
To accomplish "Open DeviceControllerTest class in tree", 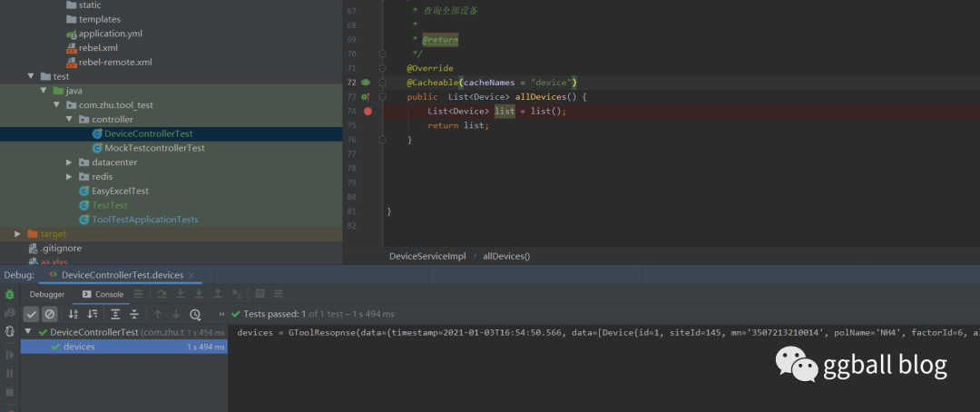I will pyautogui.click(x=148, y=133).
